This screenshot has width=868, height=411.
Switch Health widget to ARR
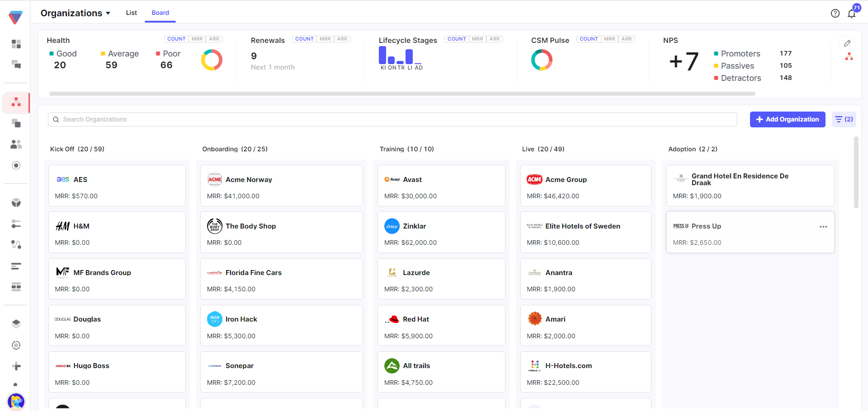coord(214,39)
